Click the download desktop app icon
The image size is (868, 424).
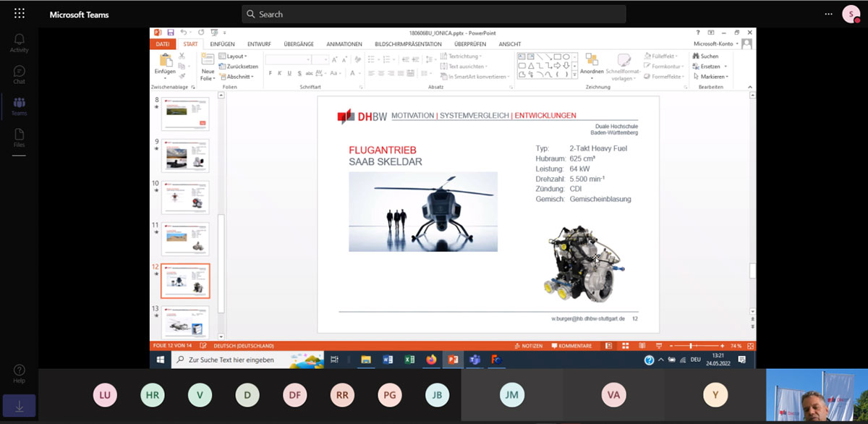(x=20, y=406)
